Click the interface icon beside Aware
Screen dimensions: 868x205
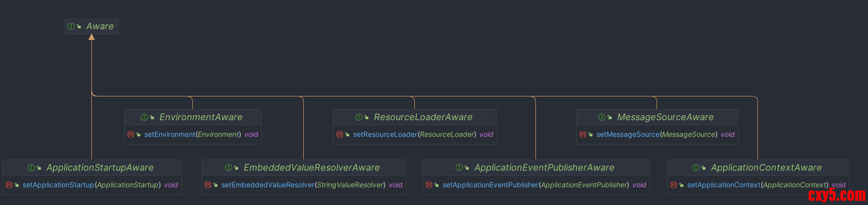[x=71, y=26]
